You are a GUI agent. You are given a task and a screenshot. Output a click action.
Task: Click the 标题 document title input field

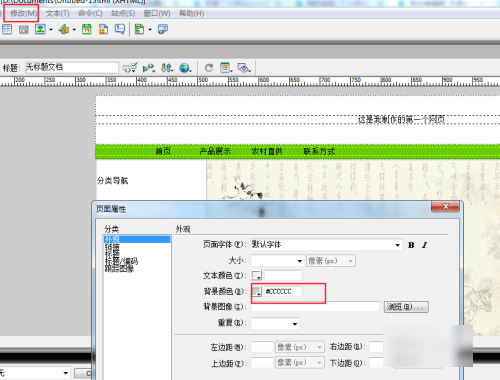click(x=72, y=68)
